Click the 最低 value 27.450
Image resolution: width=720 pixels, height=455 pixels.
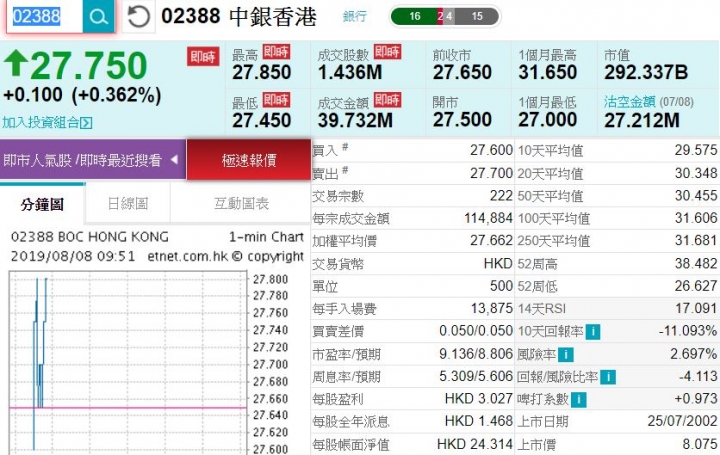click(x=261, y=121)
